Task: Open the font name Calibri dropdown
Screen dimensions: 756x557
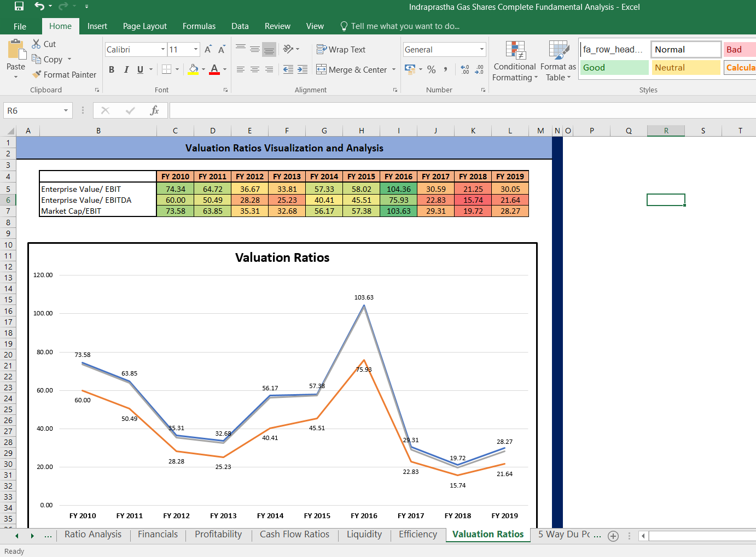Action: [x=163, y=50]
